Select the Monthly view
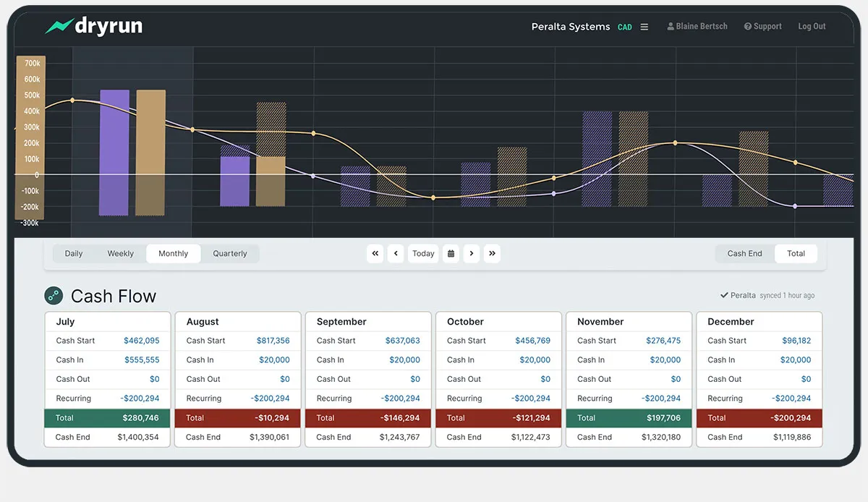Image resolution: width=868 pixels, height=502 pixels. [174, 254]
